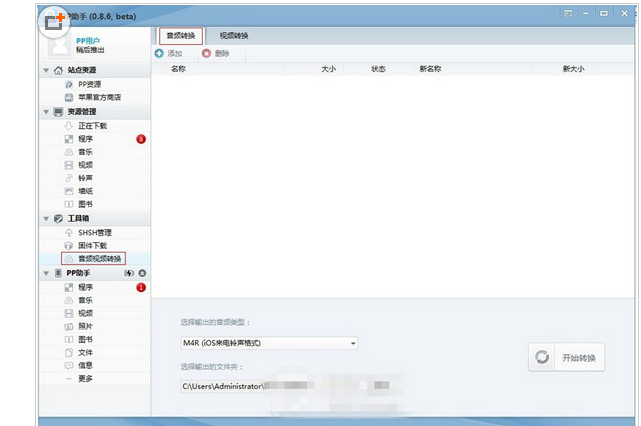Click the PP用户 user name
This screenshot has width=641, height=426.
88,41
